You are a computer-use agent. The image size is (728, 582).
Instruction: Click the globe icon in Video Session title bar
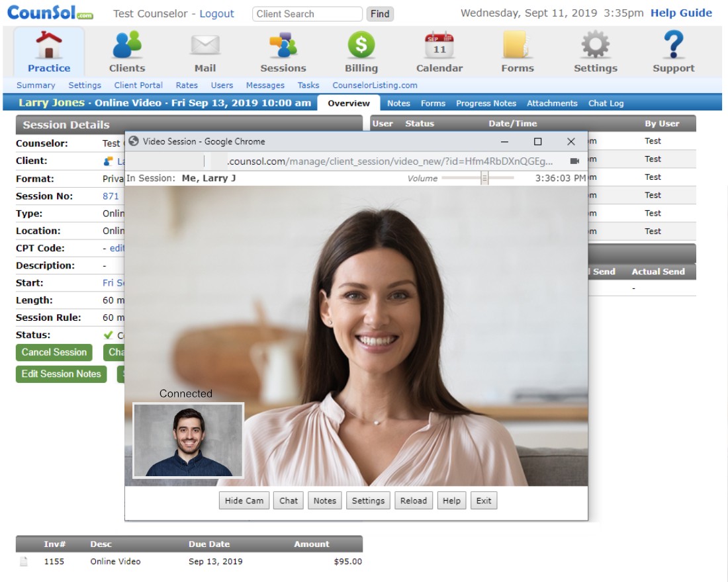[134, 141]
